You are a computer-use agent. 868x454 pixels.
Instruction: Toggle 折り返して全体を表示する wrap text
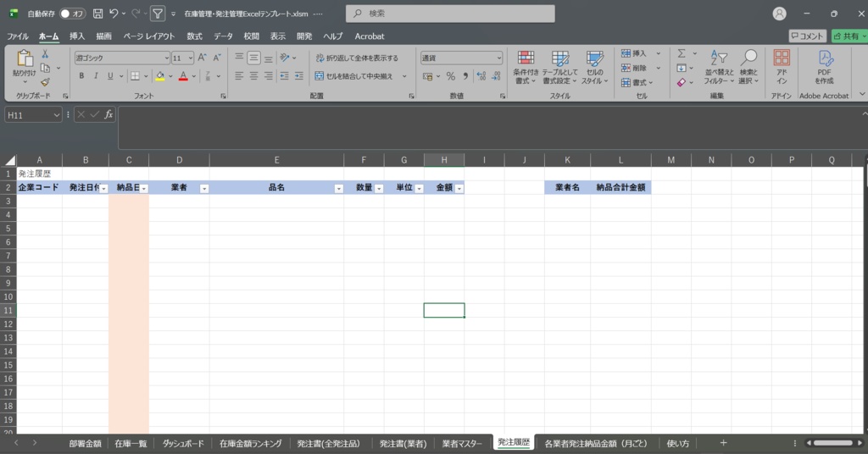coord(357,58)
